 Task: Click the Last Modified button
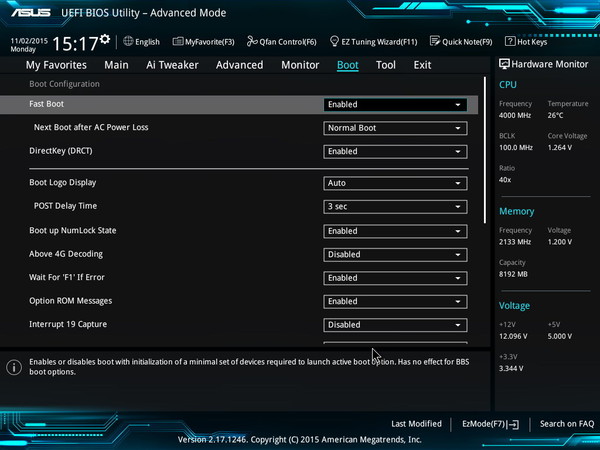(416, 424)
